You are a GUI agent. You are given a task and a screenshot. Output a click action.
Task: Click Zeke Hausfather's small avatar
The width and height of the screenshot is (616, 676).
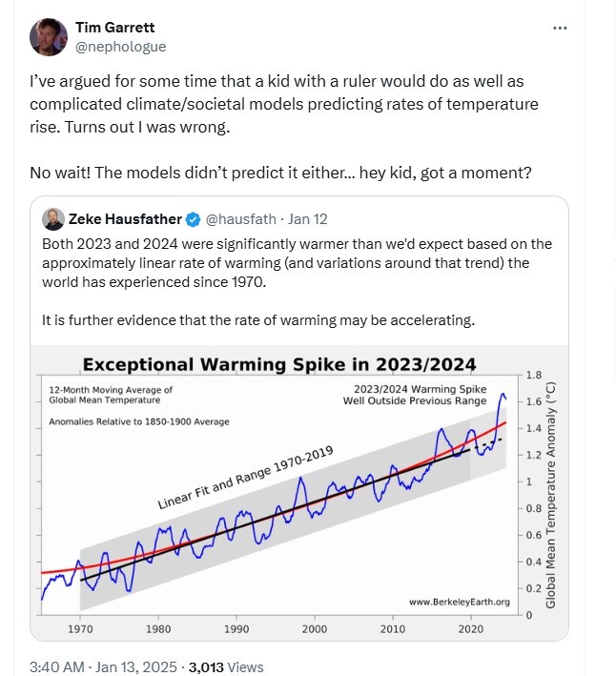tap(53, 219)
